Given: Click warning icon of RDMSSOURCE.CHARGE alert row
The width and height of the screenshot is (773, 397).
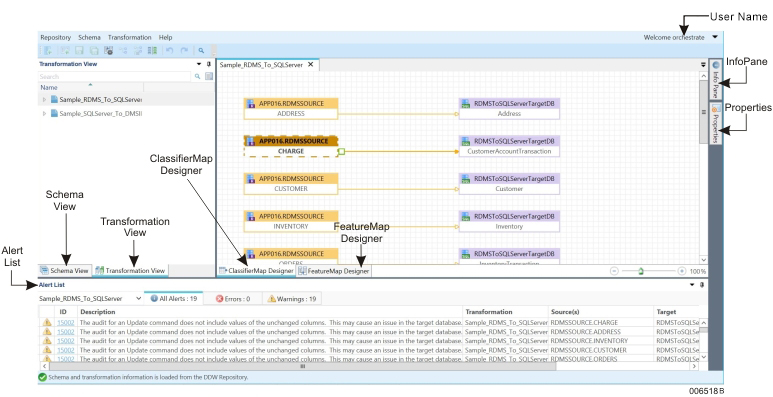Looking at the screenshot, I should pos(47,323).
